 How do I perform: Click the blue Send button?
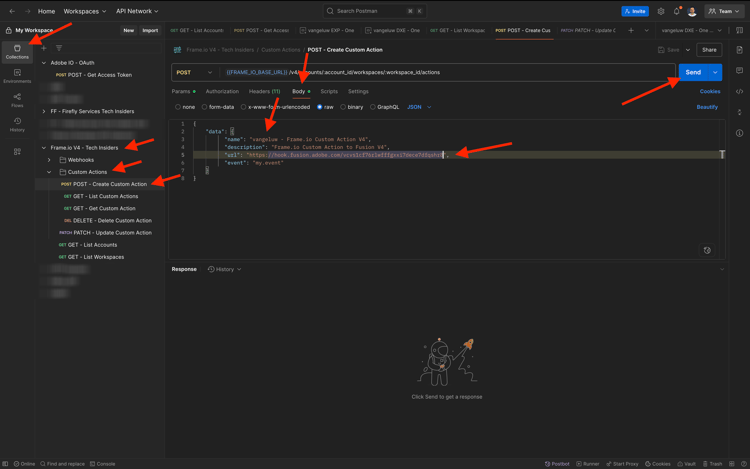(x=692, y=72)
